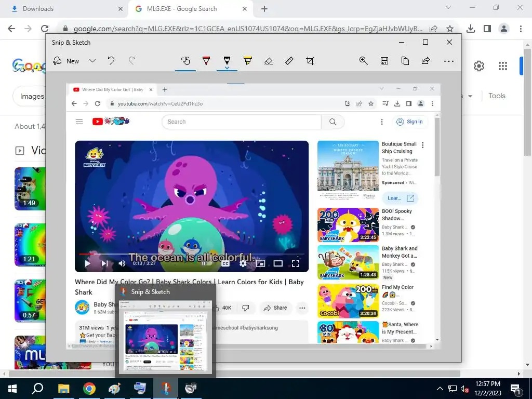
Task: Open Windows taskbar search
Action: click(37, 389)
